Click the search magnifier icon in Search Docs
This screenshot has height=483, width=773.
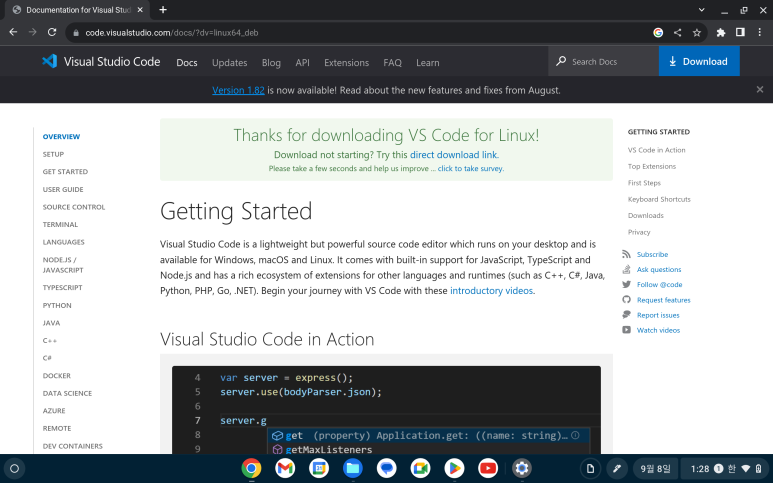click(561, 61)
